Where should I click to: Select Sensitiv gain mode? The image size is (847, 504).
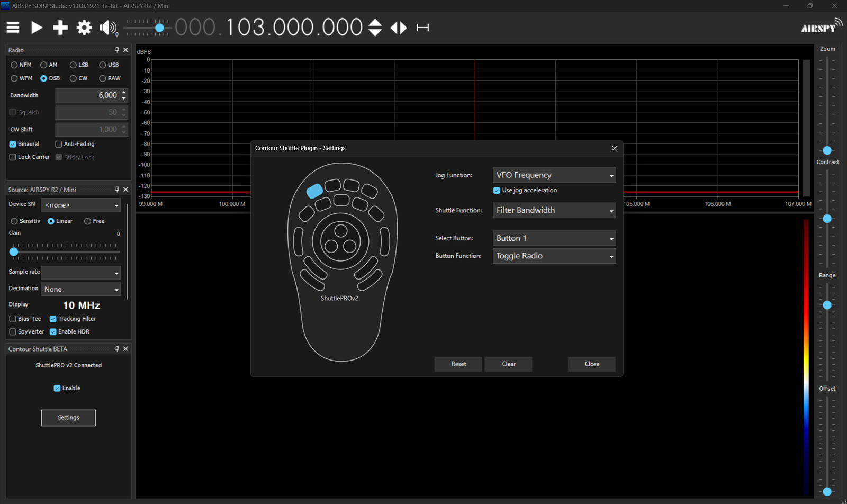(x=25, y=221)
